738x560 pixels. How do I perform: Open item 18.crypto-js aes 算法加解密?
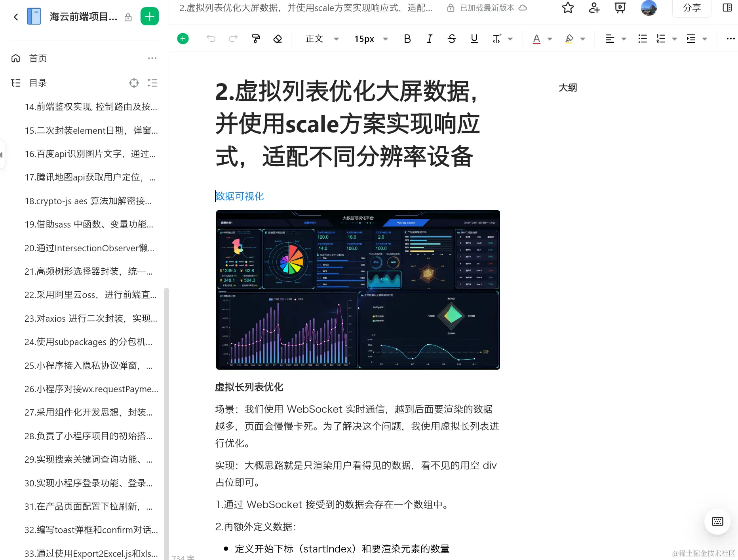tap(88, 201)
